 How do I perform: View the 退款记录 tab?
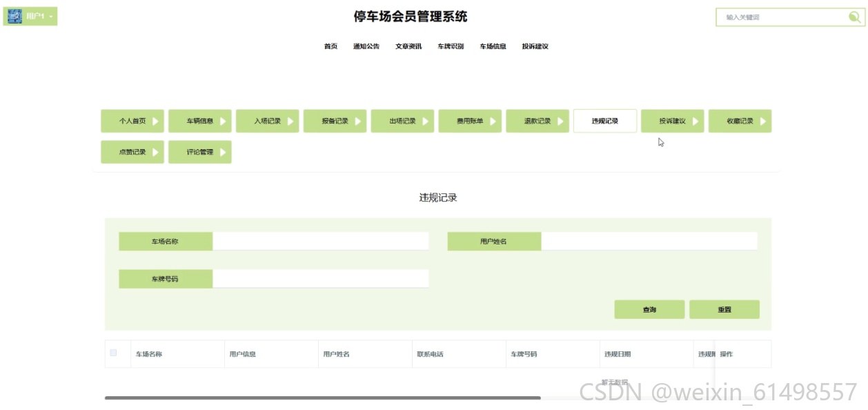pyautogui.click(x=537, y=121)
